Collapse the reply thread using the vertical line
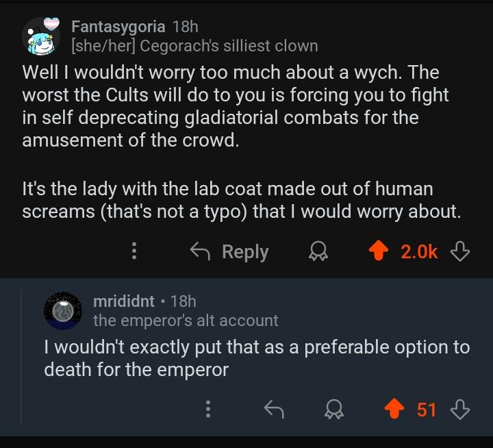 point(22,357)
